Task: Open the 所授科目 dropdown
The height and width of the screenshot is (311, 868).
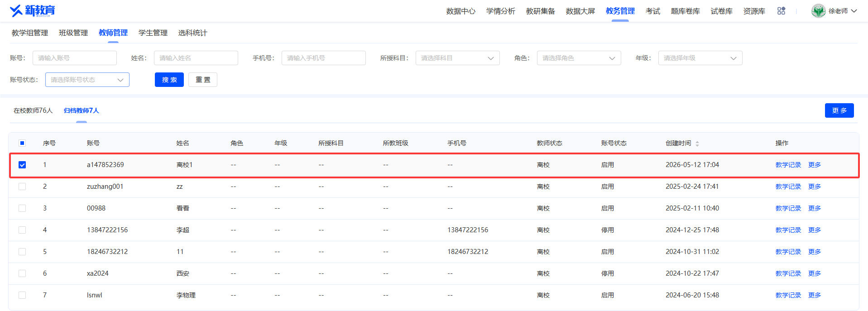Action: (x=457, y=58)
